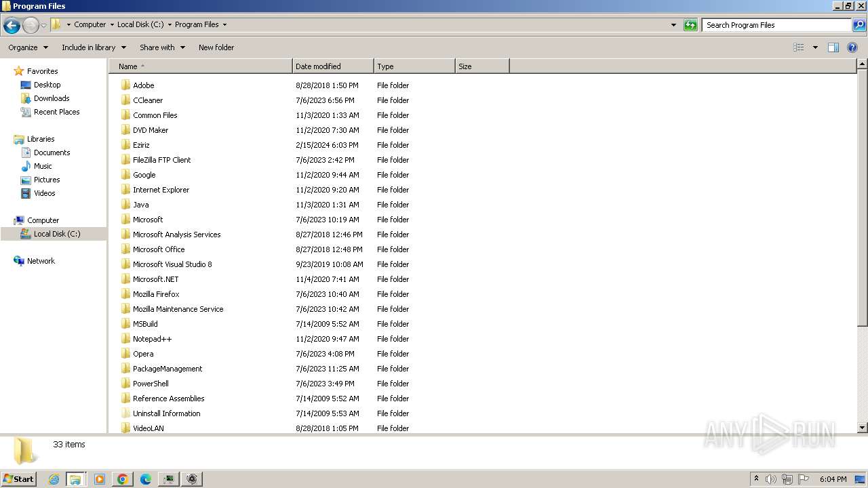Select the Microsoft Visual Studio 8 name
Image resolution: width=868 pixels, height=488 pixels.
172,264
